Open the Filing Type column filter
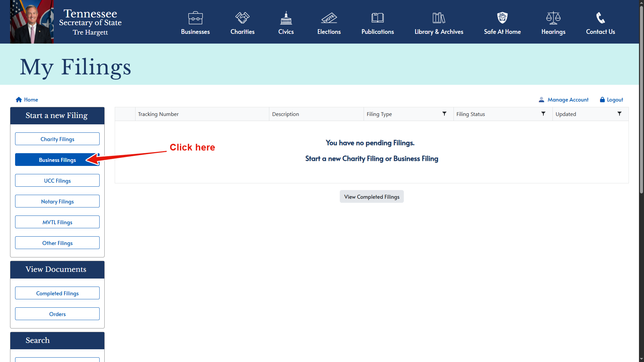Screen dimensions: 644x362 tap(444, 114)
